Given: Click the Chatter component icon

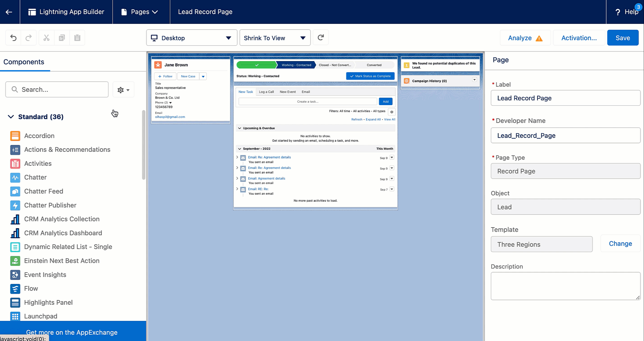Looking at the screenshot, I should [15, 178].
